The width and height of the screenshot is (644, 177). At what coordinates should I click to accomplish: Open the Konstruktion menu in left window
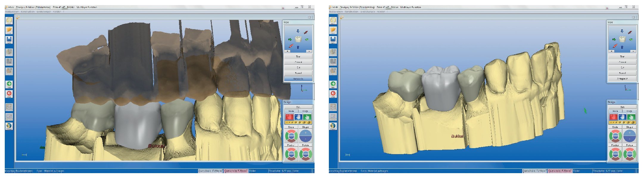click(28, 12)
